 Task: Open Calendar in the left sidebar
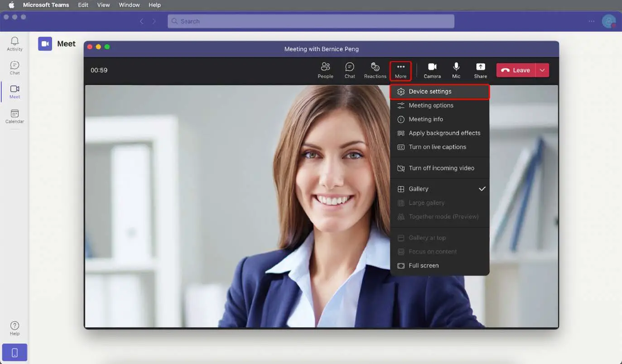pyautogui.click(x=14, y=116)
